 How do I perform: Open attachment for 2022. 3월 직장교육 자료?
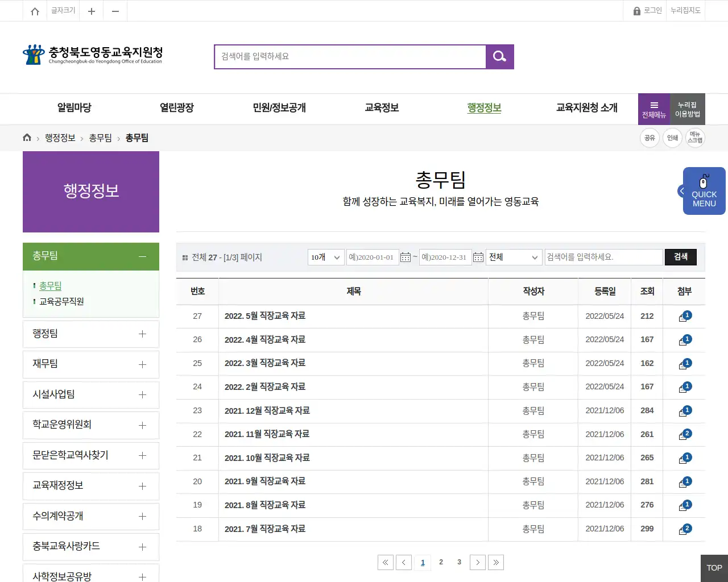[685, 364]
